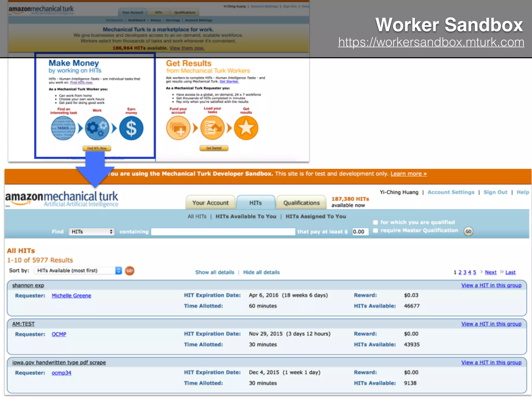Screen dimensions: 532x399
Task: View a HIT in the AM:TEST group
Action: pyautogui.click(x=491, y=324)
